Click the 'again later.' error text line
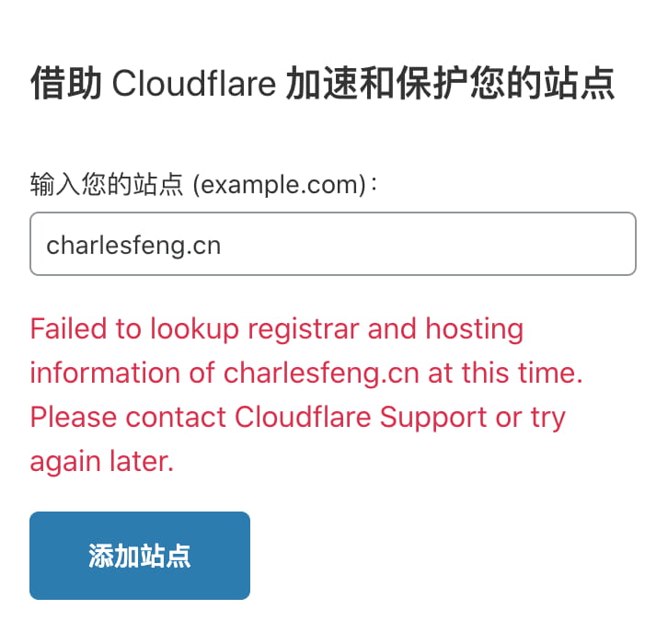The height and width of the screenshot is (644, 668). (x=102, y=461)
